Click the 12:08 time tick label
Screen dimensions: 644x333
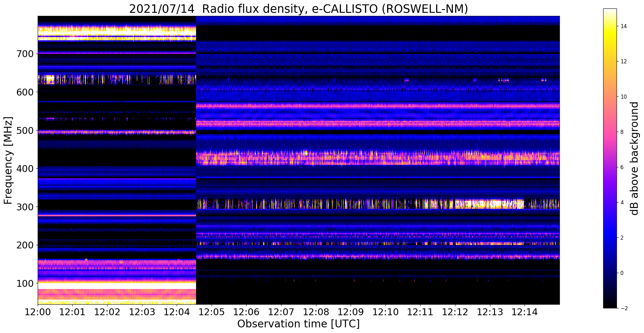click(316, 312)
